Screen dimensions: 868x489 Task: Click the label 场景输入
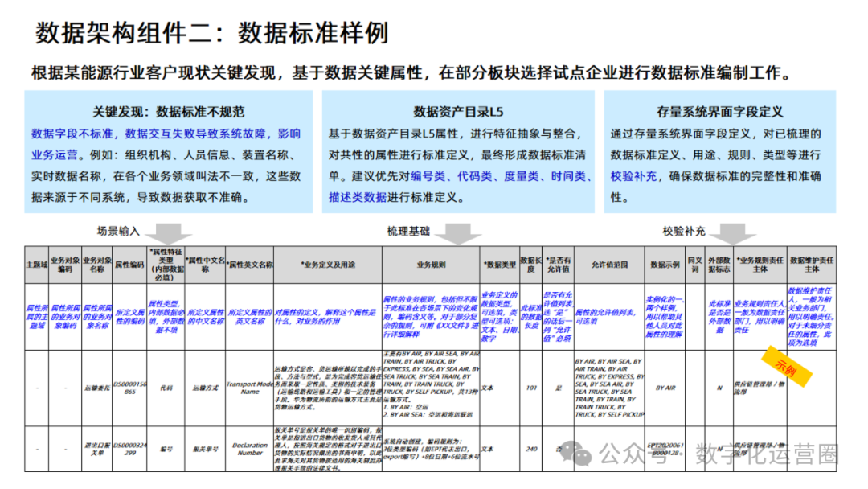tap(118, 231)
